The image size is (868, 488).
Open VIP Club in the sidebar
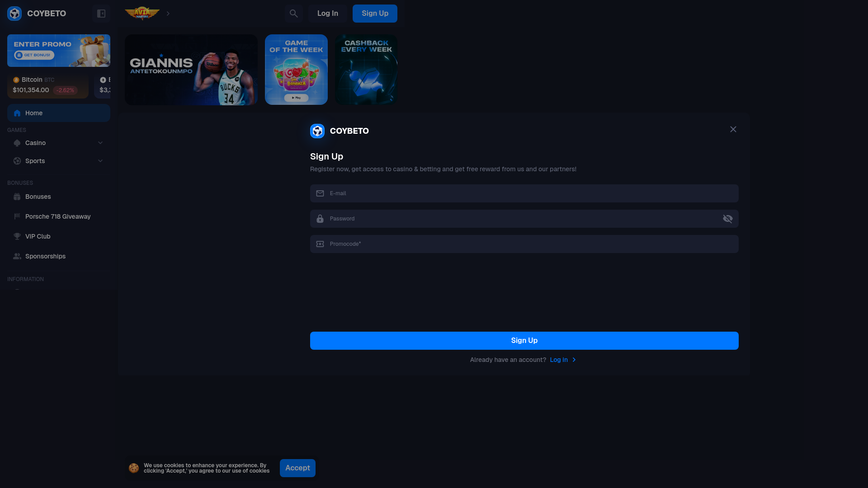point(59,236)
